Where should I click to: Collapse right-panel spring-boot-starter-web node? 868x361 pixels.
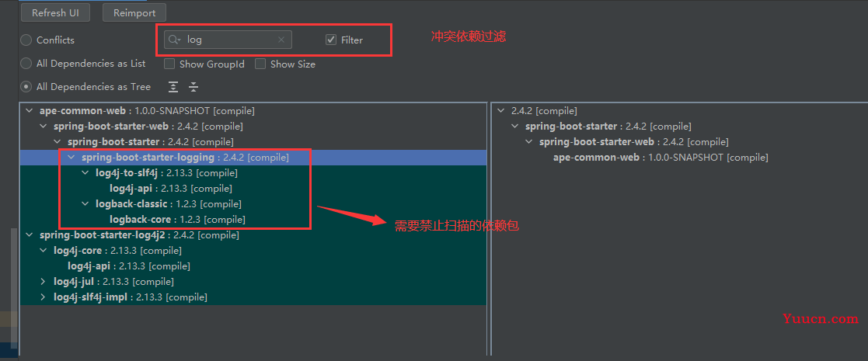click(528, 142)
